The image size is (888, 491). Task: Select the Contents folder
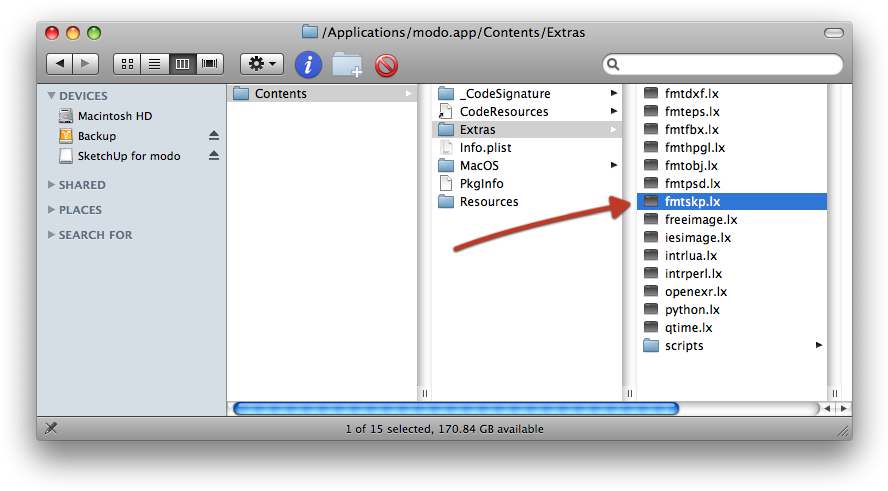[x=322, y=93]
